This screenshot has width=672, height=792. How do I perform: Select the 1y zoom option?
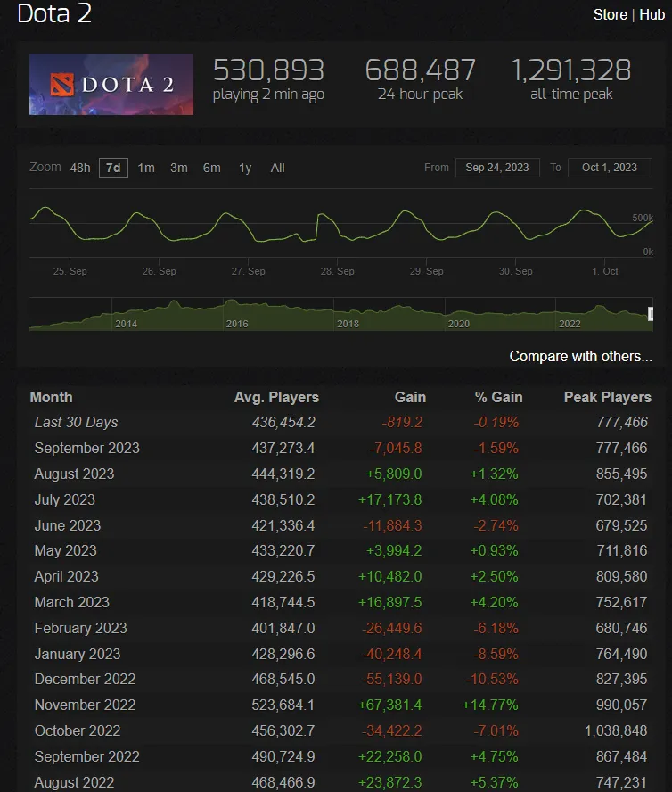245,168
